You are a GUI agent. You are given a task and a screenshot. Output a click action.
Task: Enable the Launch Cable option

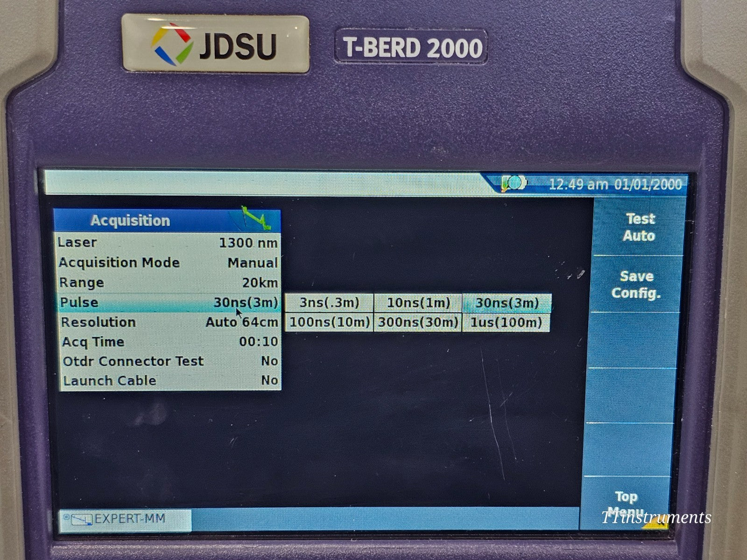click(x=168, y=380)
